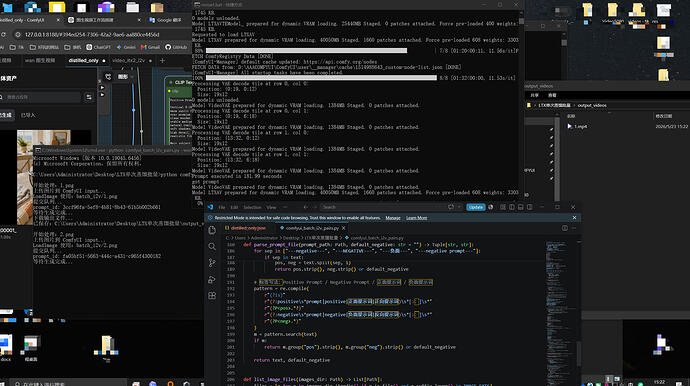Image resolution: width=690 pixels, height=386 pixels.
Task: Close the comfyui_batch_i2v_pairs.py editor tab
Action: click(x=344, y=228)
